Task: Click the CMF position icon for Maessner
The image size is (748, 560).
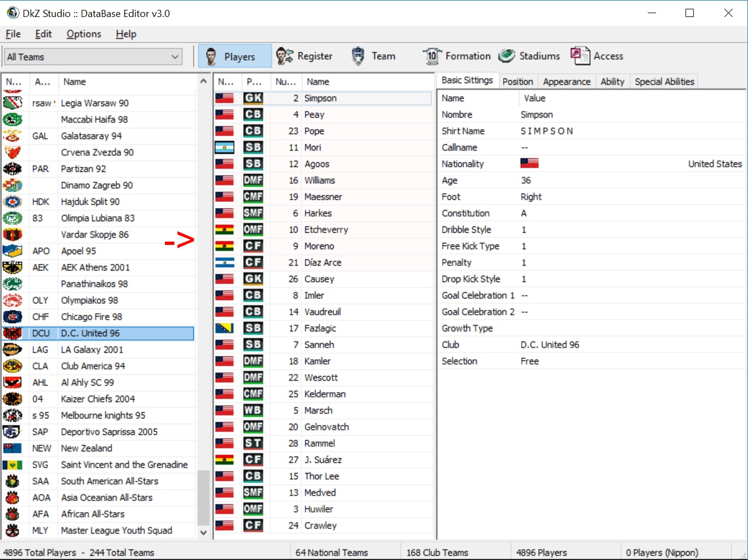Action: pos(253,197)
